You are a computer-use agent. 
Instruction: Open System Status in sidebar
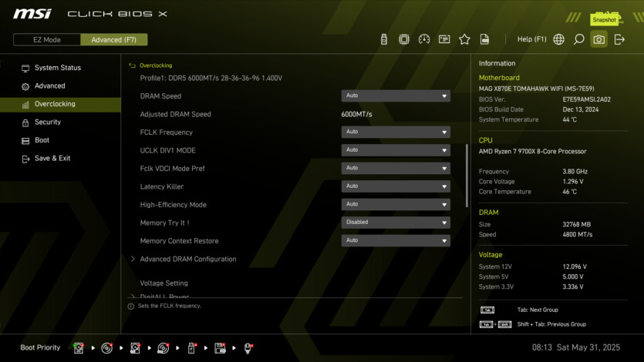click(60, 68)
